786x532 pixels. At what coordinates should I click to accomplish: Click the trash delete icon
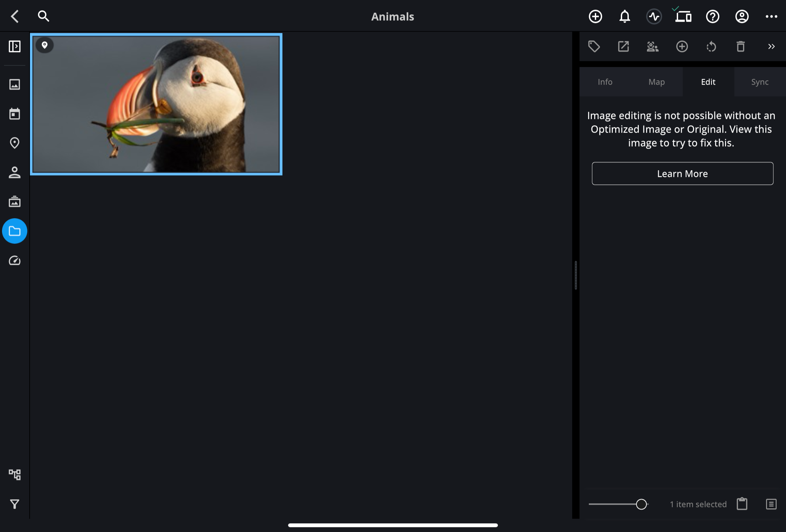click(741, 46)
